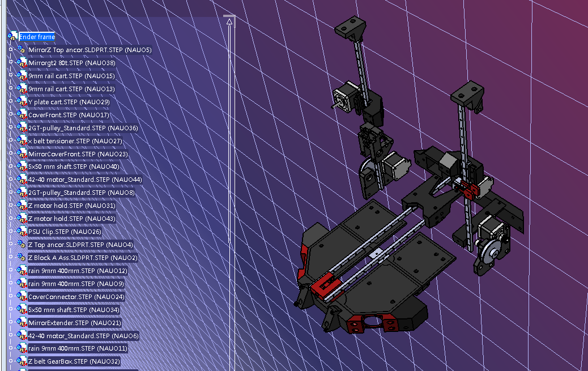This screenshot has width=588, height=371.
Task: Expand the MirrorCoverFront.STEP (NAUO23) tree node
Action: coord(11,153)
